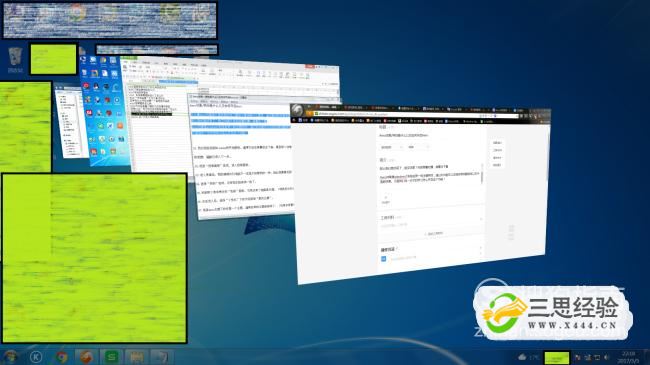Viewport: 650px width, 365px height.
Task: Click the cloud weather icon in tray
Action: pyautogui.click(x=522, y=357)
